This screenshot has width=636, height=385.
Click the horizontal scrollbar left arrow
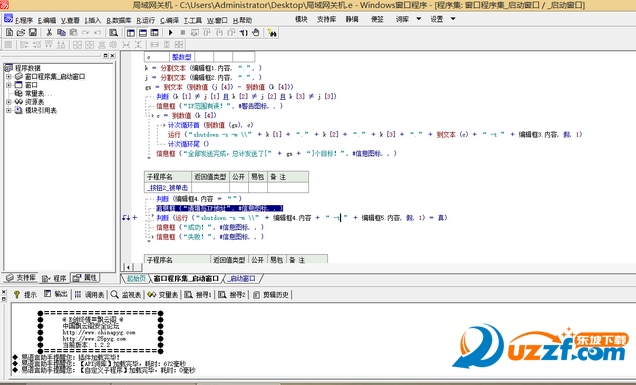point(128,267)
